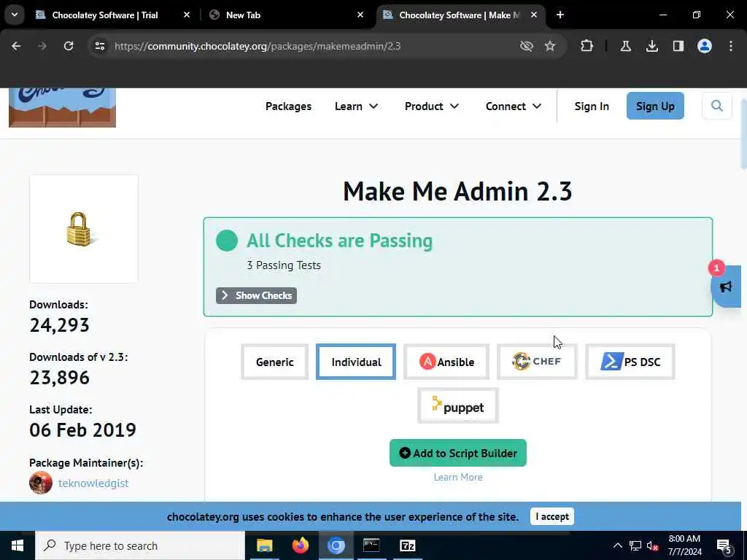The height and width of the screenshot is (560, 747).
Task: Click the Chocolatey logo
Action: point(63,108)
